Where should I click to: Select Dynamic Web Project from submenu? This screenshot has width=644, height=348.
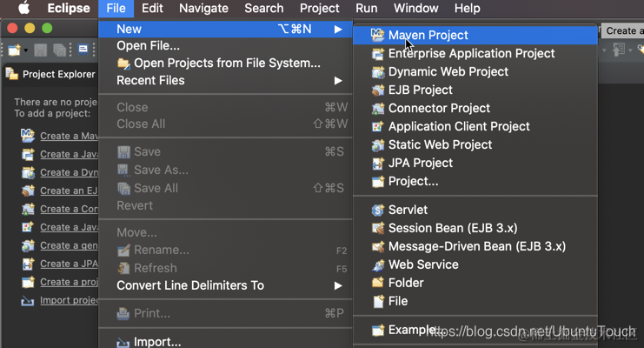click(448, 71)
